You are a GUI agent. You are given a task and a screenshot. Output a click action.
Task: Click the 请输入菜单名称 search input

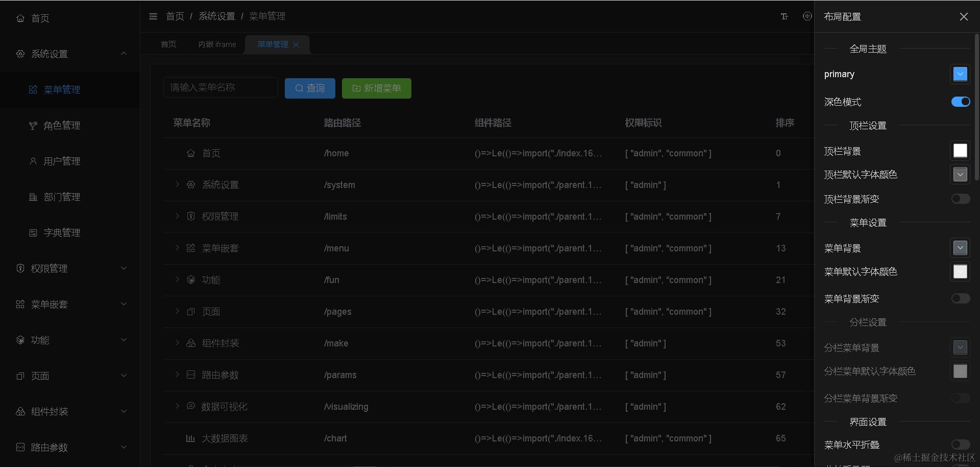[220, 88]
